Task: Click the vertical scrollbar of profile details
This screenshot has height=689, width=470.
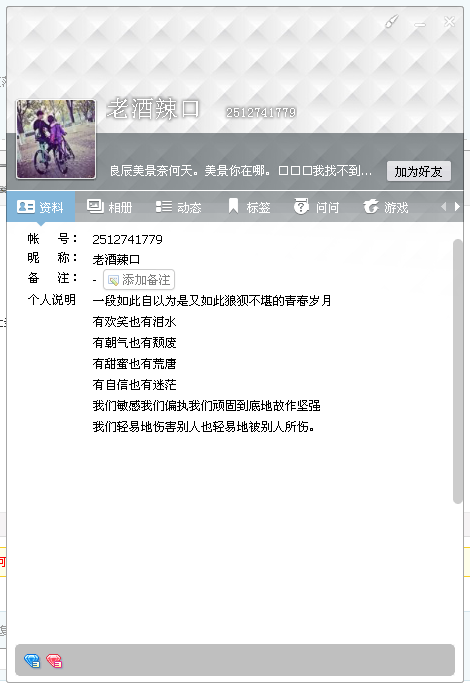Action: (457, 371)
